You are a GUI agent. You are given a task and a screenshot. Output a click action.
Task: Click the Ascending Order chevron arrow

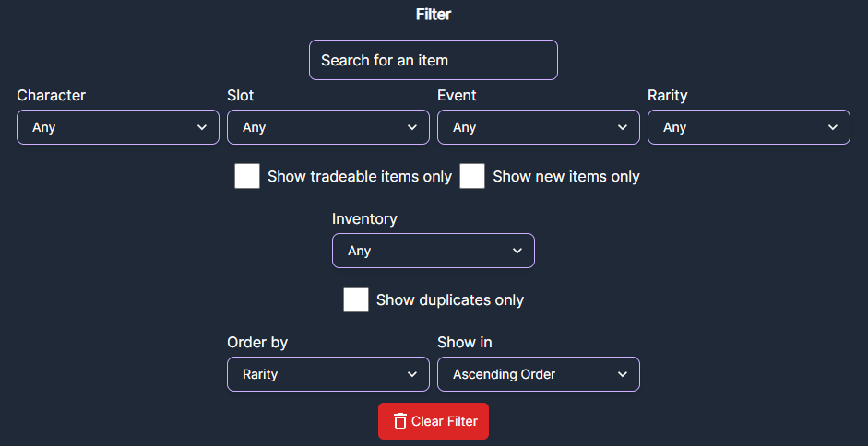pyautogui.click(x=623, y=374)
